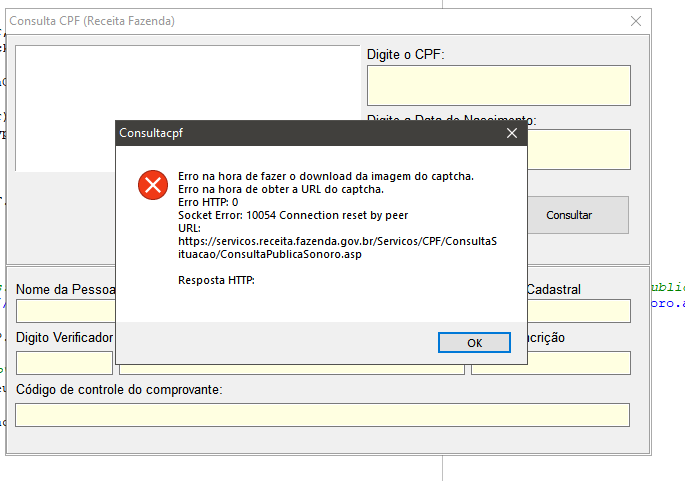Click the Consultacpf dialog title bar
Image resolution: width=685 pixels, height=481 pixels.
pos(306,133)
